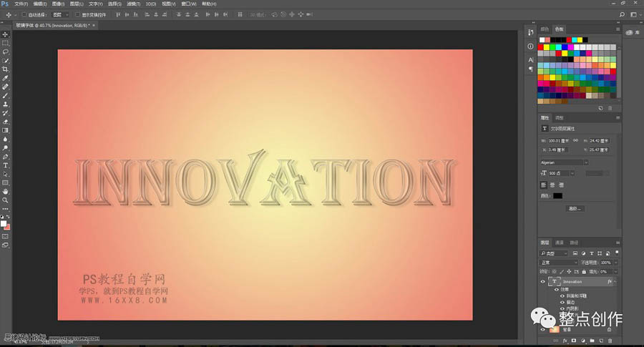
Task: Open the 3D menu
Action: tap(151, 4)
